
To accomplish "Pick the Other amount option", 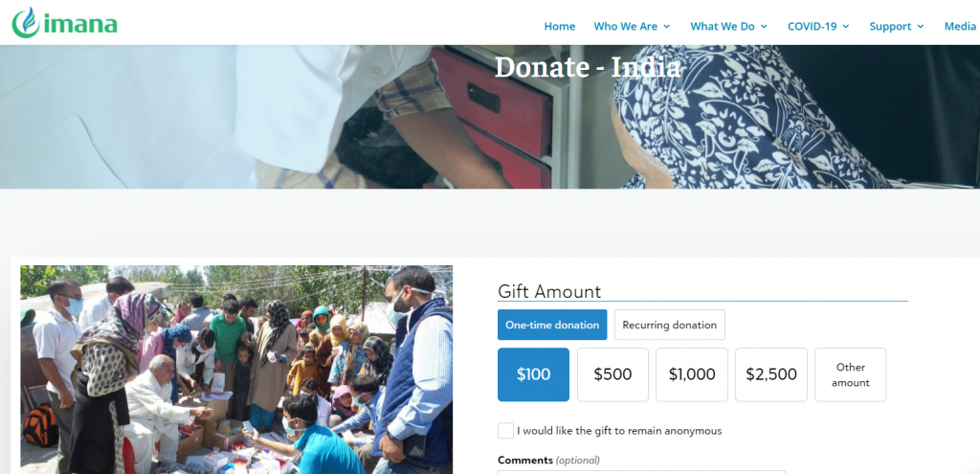I will (x=851, y=374).
